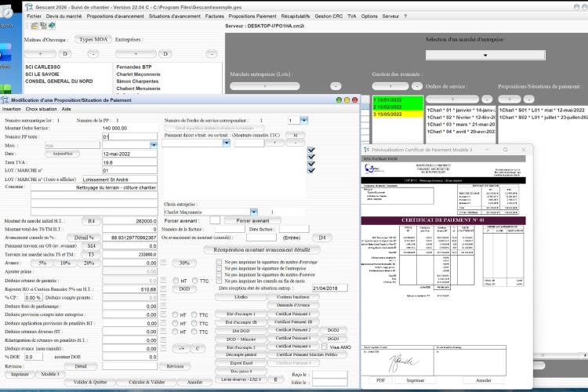Click the Taux TVA field showing 19.6
Screen dimensions: 588x392
pos(129,162)
